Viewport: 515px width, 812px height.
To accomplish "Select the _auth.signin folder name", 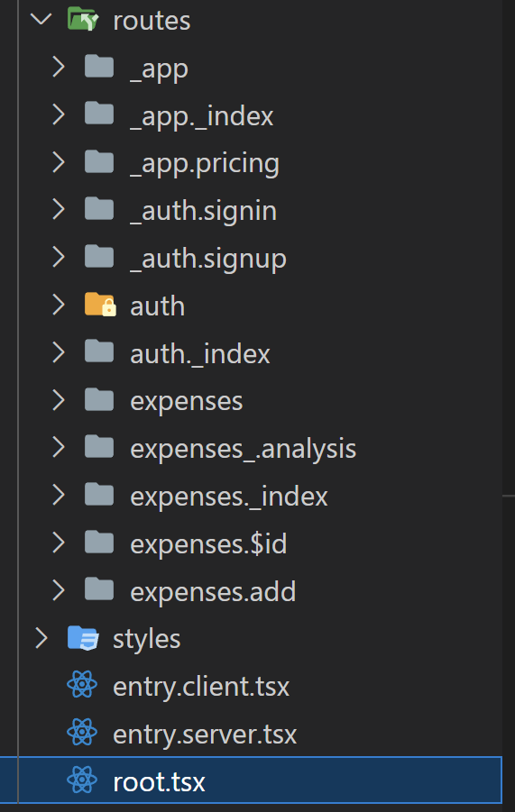I will pos(204,213).
